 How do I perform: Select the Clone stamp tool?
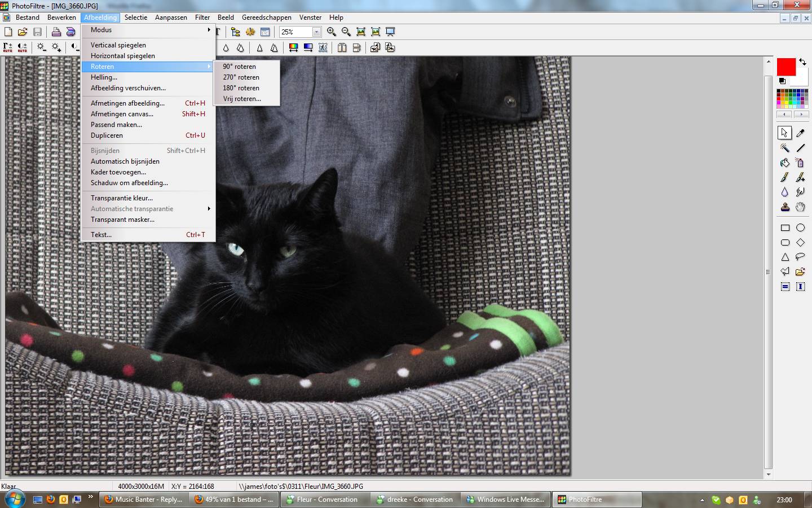click(x=784, y=207)
